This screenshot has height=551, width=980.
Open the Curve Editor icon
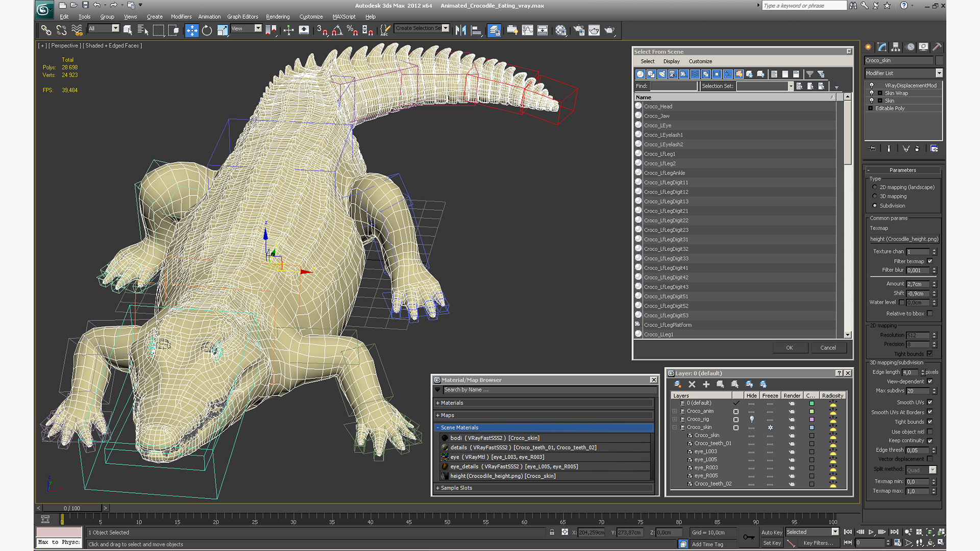click(527, 30)
